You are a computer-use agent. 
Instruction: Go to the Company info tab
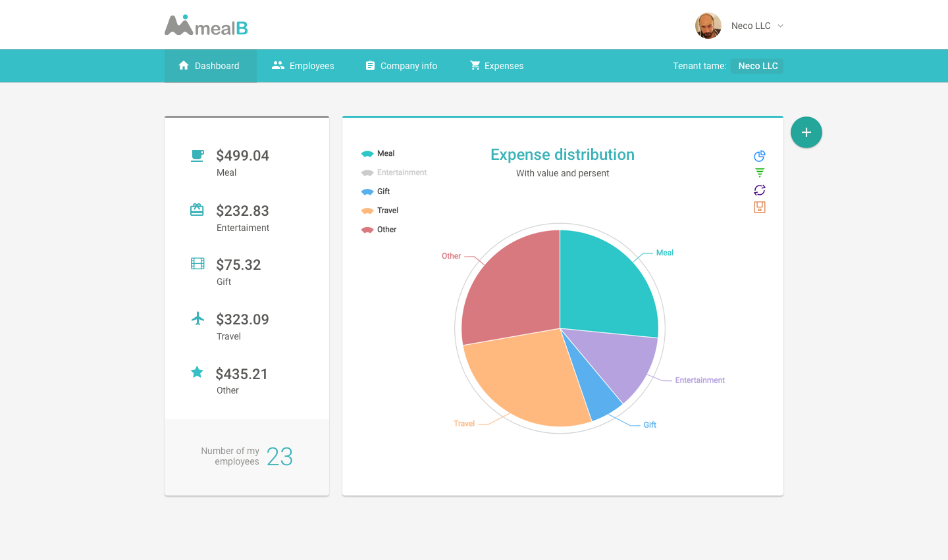(x=402, y=66)
